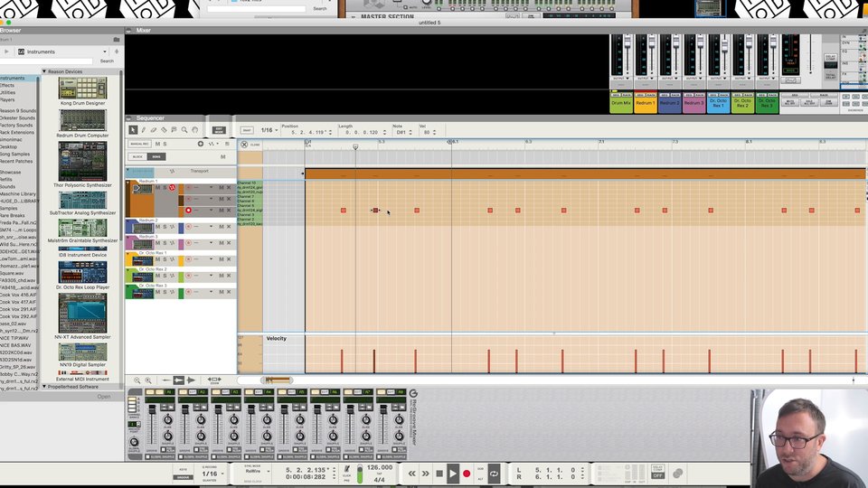This screenshot has width=868, height=488.
Task: Toggle the Loop button in transport
Action: (494, 474)
